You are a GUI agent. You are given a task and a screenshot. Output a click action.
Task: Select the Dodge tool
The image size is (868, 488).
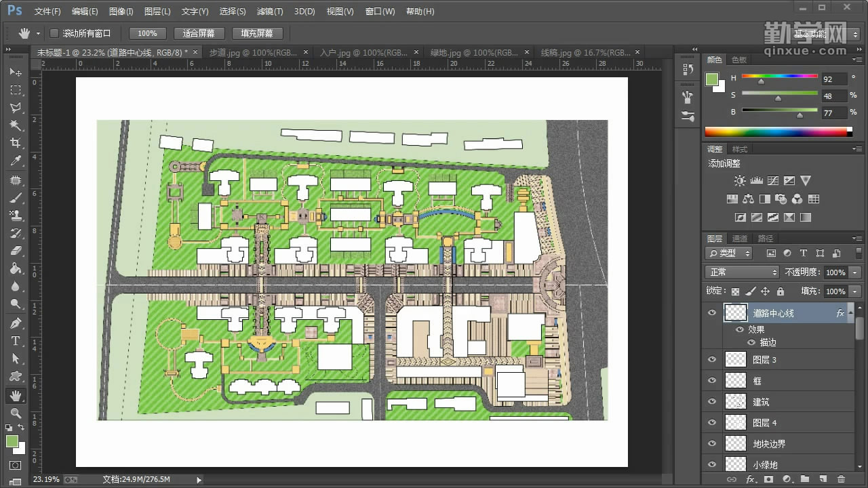[x=15, y=304]
